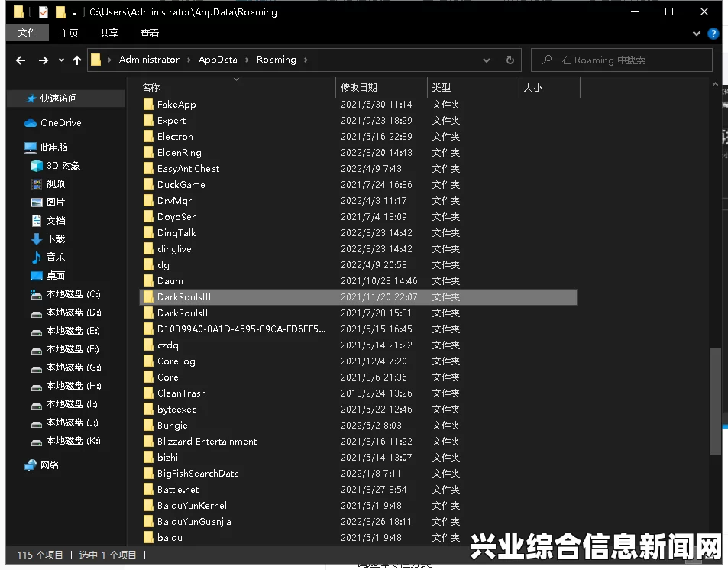Click the EldenRing folder icon

pyautogui.click(x=148, y=152)
